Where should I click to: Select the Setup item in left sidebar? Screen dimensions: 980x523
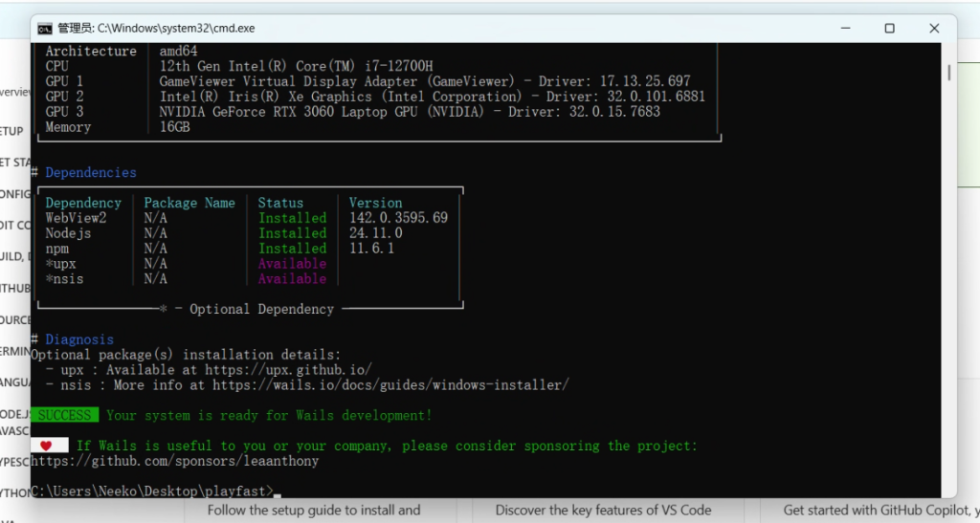click(x=11, y=131)
